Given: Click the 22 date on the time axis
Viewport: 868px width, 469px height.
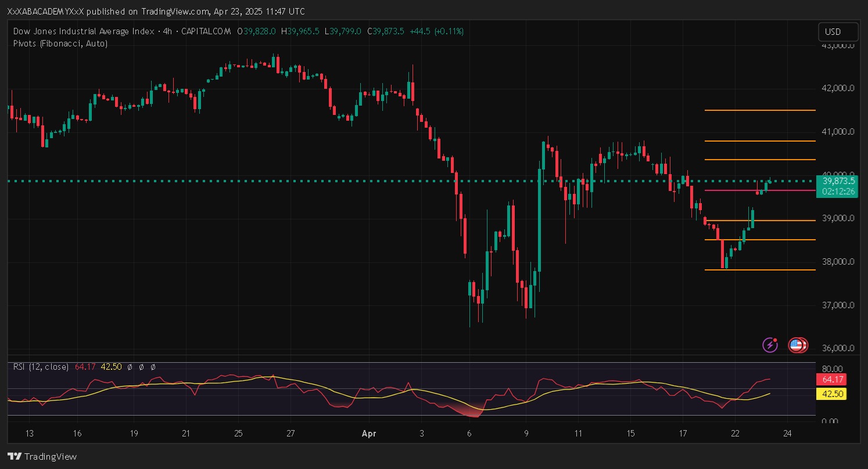Looking at the screenshot, I should (x=735, y=434).
